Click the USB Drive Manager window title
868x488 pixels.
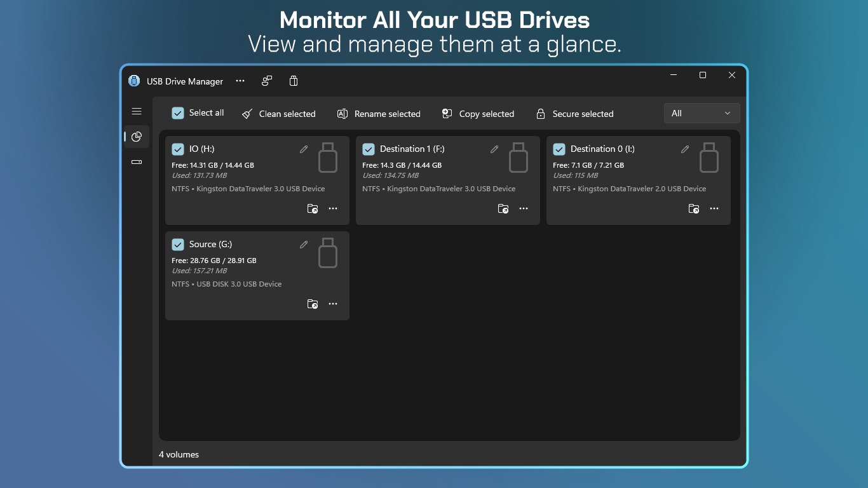tap(185, 81)
